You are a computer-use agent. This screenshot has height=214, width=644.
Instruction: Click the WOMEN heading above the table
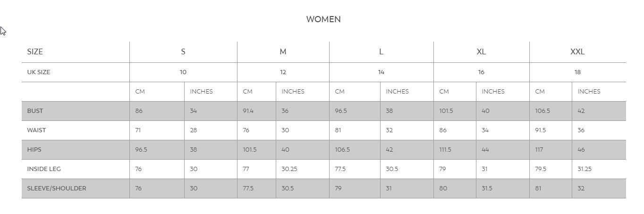pyautogui.click(x=323, y=19)
